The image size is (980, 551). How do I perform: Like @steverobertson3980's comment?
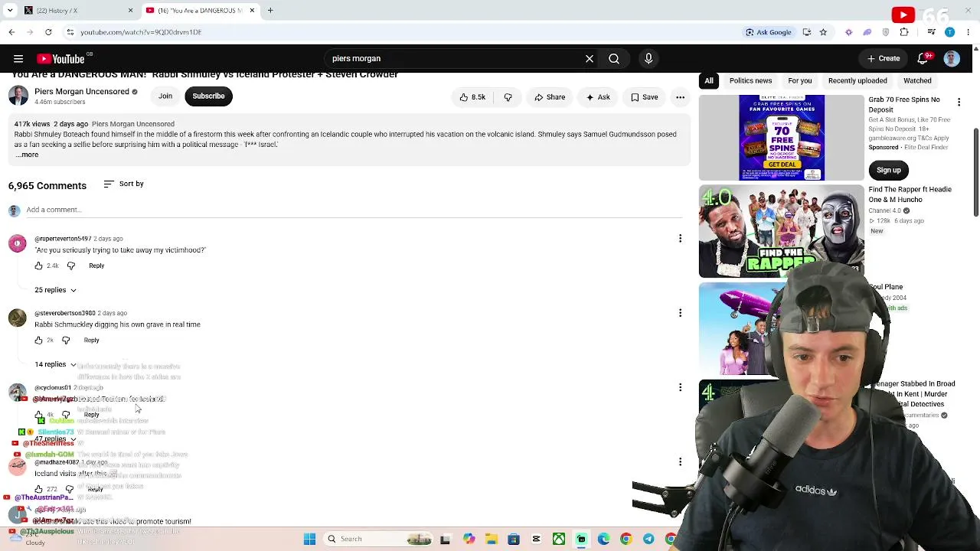coord(38,340)
